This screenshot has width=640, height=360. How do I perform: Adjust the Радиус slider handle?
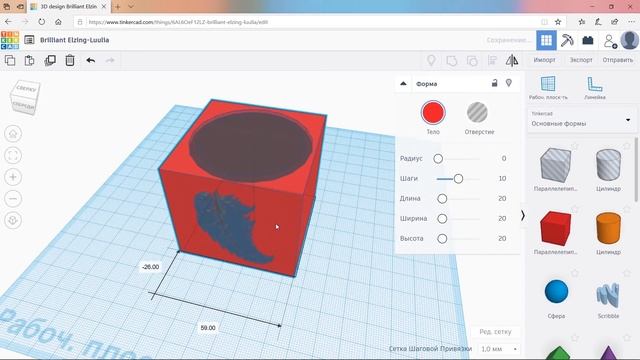(438, 158)
